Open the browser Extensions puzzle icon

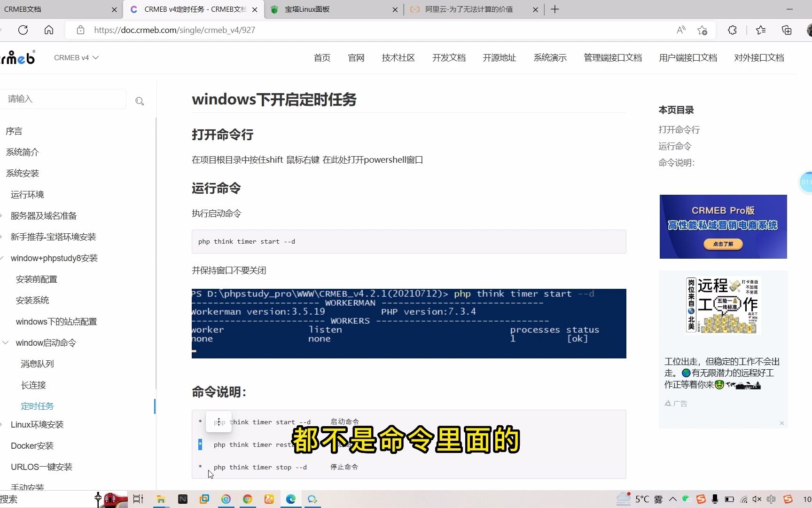click(x=732, y=30)
